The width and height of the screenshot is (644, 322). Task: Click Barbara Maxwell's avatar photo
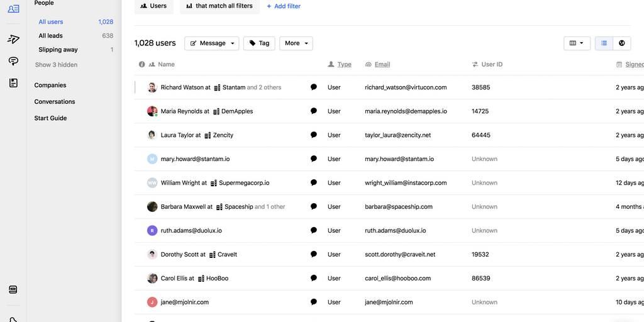[x=152, y=207]
